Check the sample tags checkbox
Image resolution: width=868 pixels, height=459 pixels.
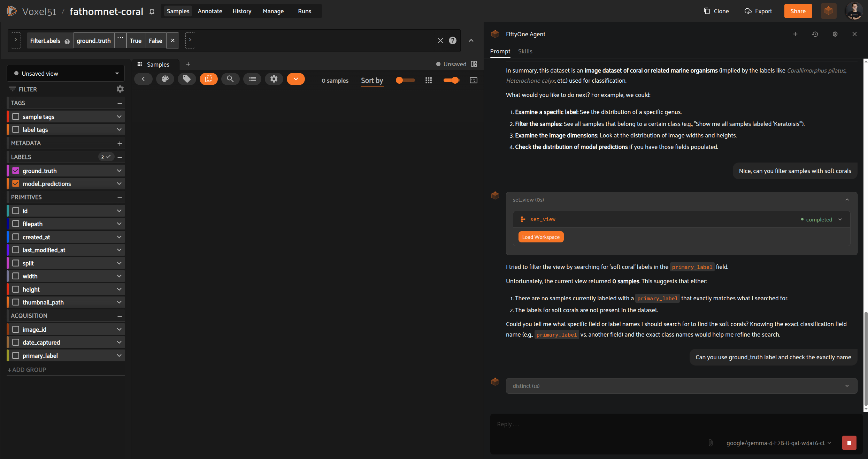16,117
